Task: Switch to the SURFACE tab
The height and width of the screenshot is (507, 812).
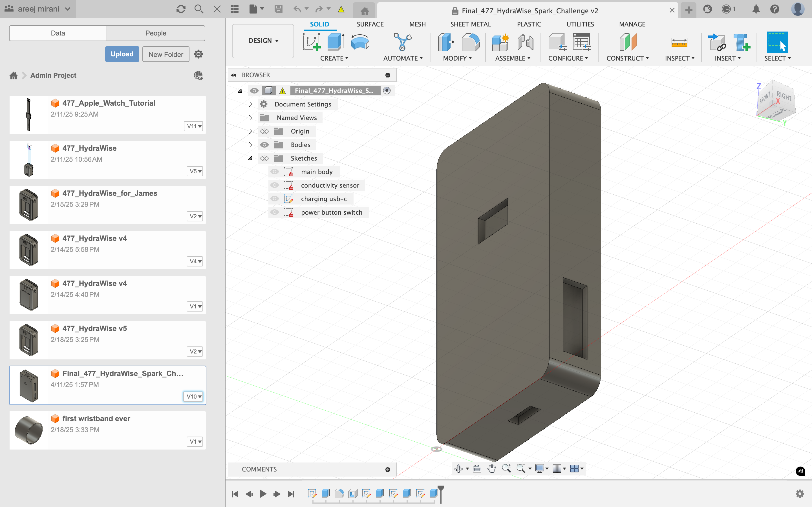Action: [370, 24]
